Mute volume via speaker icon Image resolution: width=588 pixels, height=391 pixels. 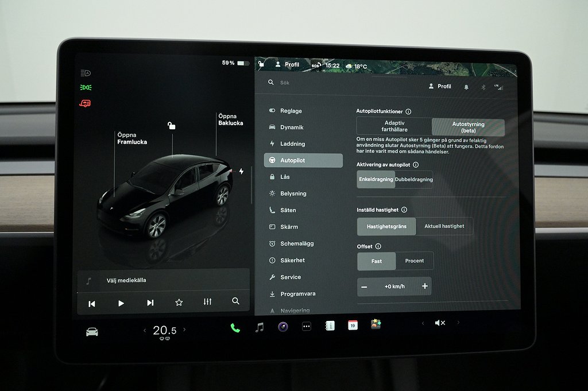point(440,323)
